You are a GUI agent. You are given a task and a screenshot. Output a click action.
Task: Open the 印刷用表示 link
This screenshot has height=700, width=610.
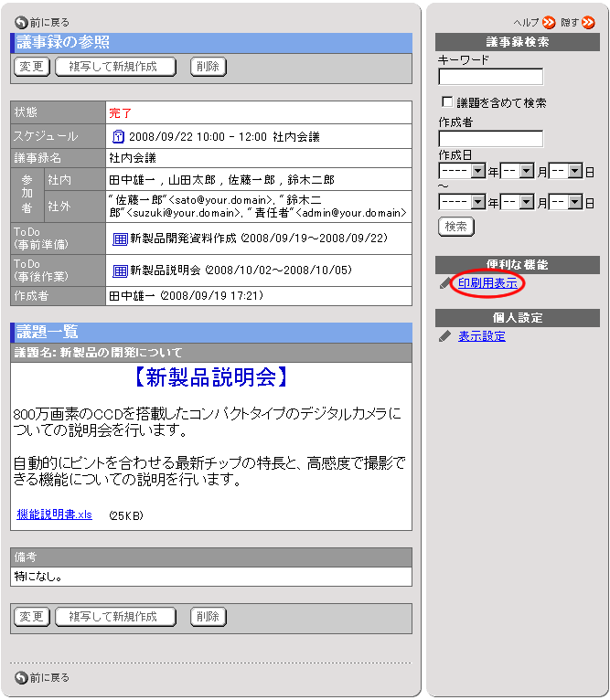487,284
